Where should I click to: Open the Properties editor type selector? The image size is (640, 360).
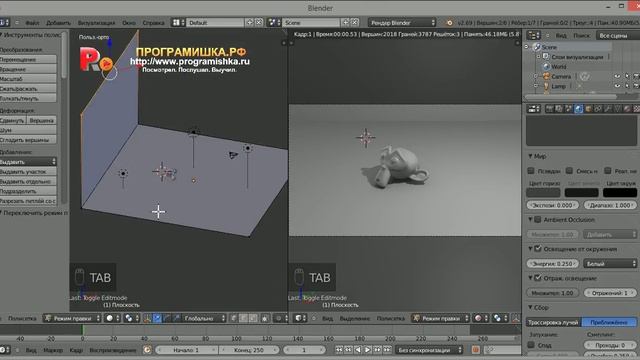coord(534,109)
